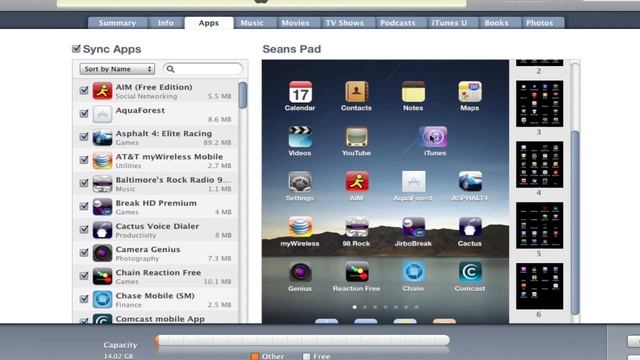The image size is (640, 360).
Task: Select the ASPHALT4 icon on the home screen
Action: click(470, 182)
